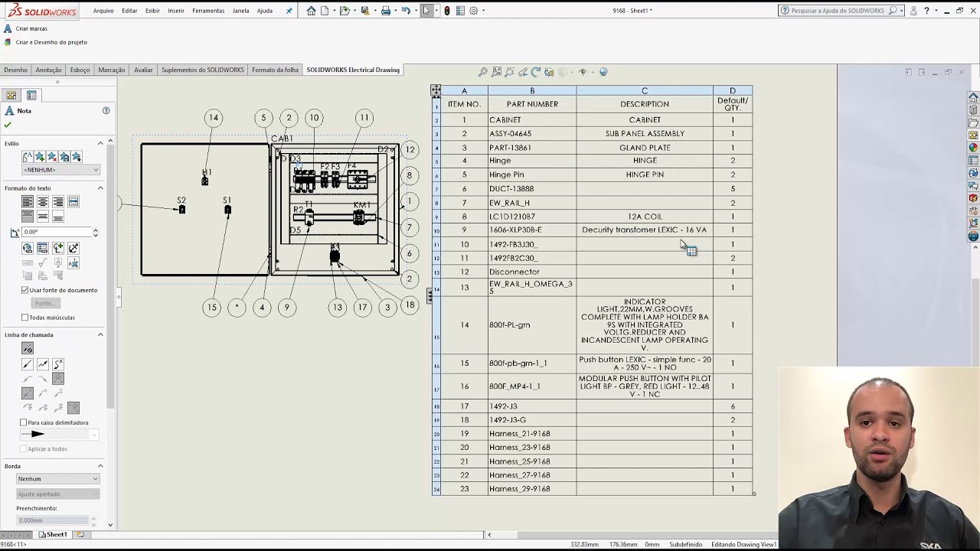980x551 pixels.
Task: Check Para caixa delimitadora option
Action: 24,422
